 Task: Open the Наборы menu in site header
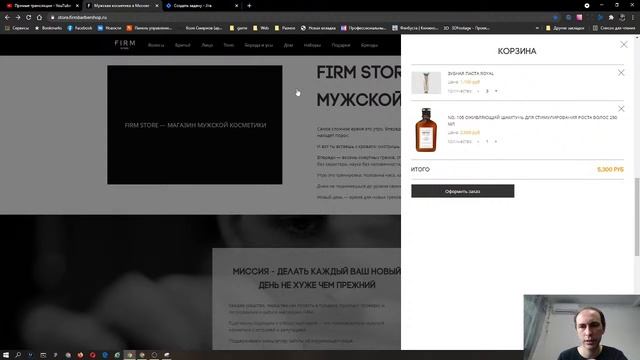pyautogui.click(x=312, y=45)
